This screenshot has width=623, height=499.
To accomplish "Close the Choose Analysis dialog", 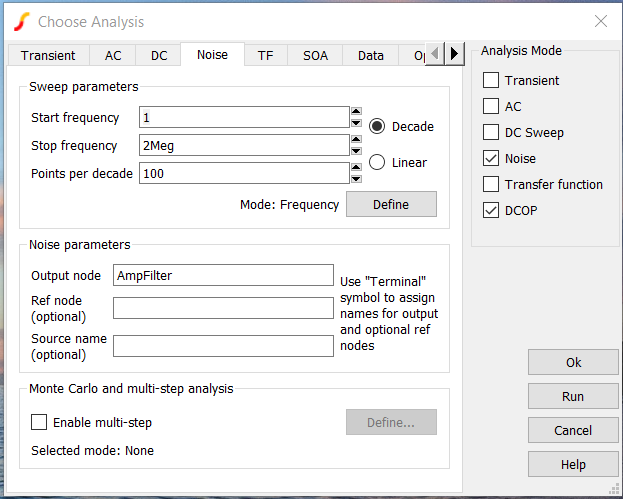I will (x=601, y=21).
